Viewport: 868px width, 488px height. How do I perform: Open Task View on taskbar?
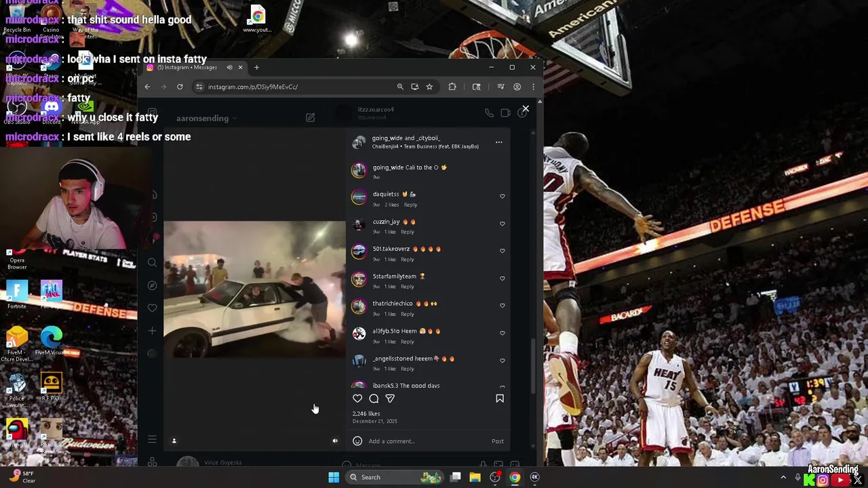pyautogui.click(x=456, y=477)
